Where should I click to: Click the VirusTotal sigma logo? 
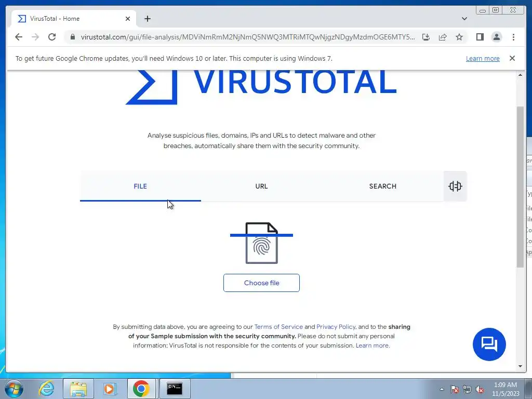coord(152,87)
